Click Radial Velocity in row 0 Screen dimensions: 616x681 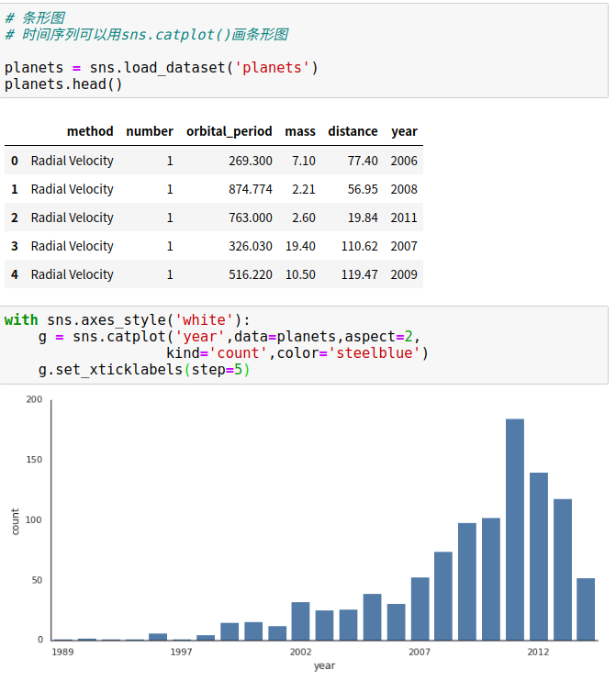coord(73,161)
